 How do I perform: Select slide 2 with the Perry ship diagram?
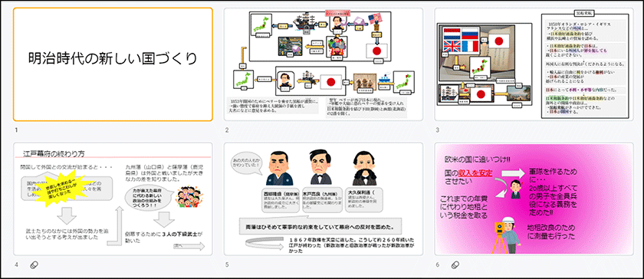324,64
